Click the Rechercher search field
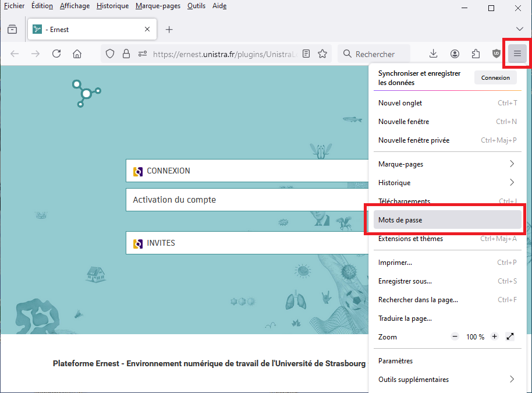 coord(375,54)
